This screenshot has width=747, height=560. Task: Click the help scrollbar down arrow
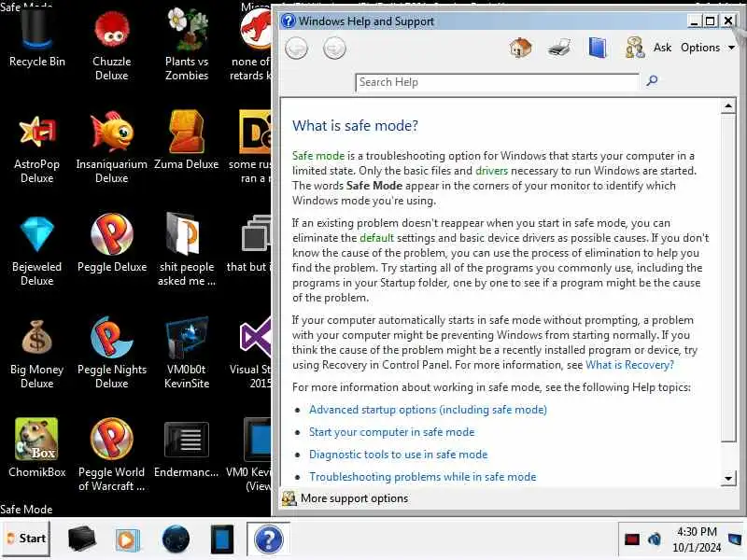coord(728,478)
